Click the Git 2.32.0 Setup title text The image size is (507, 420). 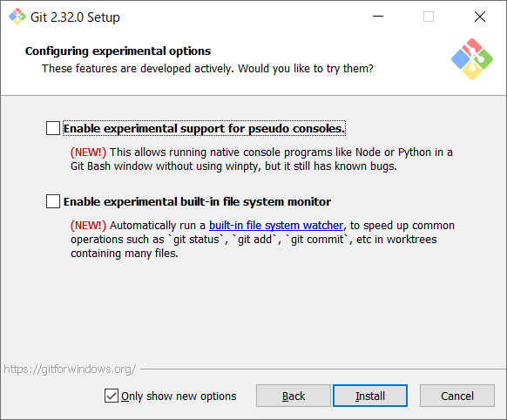pos(75,17)
